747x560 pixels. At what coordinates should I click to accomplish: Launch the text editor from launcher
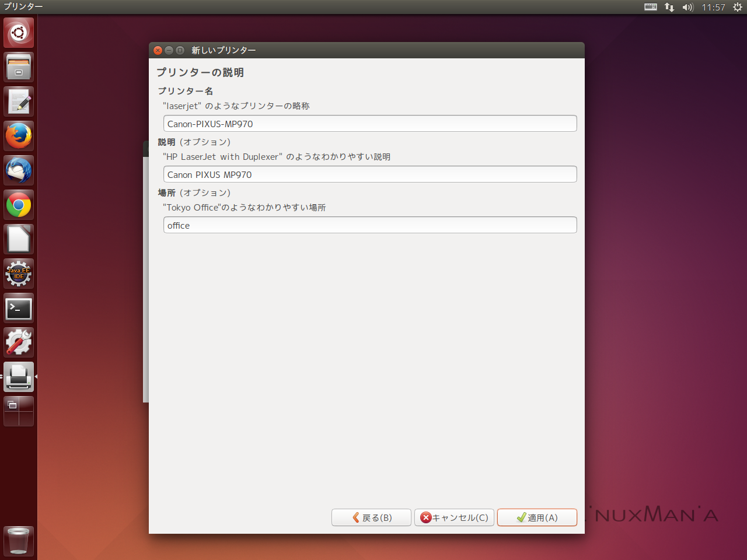[19, 101]
